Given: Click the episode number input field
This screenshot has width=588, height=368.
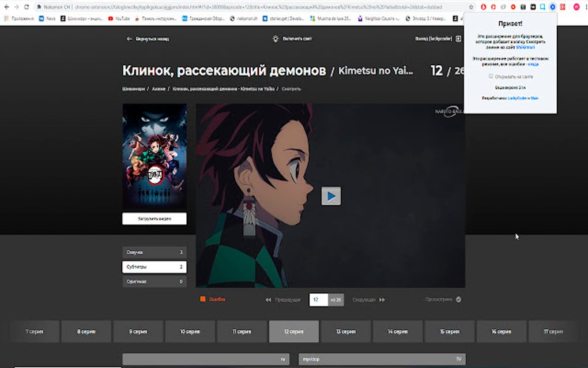Looking at the screenshot, I should (318, 300).
